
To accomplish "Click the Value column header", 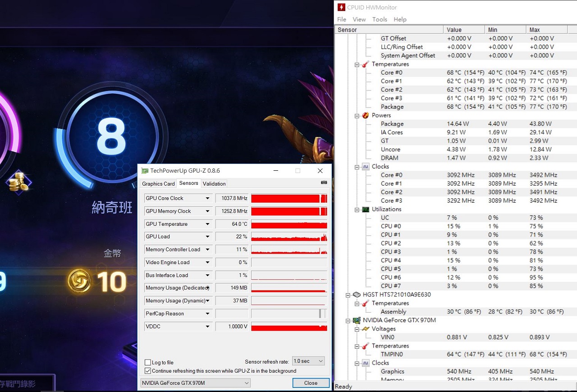I will pos(464,30).
